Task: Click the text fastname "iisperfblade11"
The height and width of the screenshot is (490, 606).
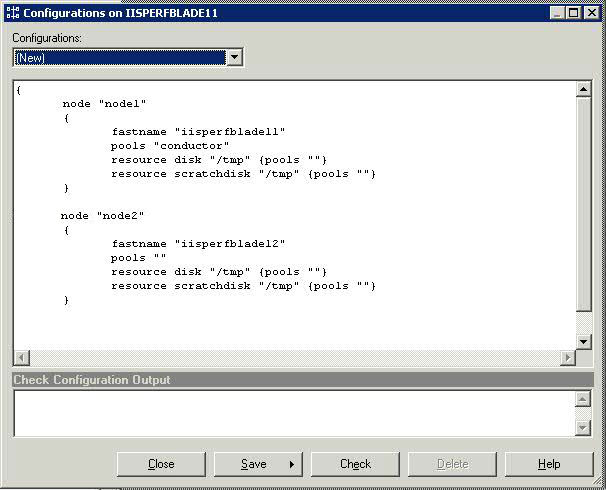Action: 198,132
